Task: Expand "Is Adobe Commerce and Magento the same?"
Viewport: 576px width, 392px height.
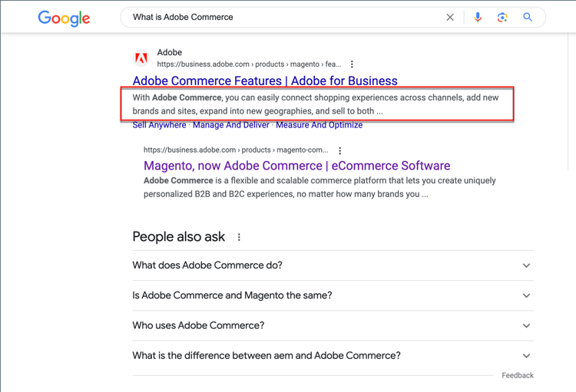Action: (526, 295)
